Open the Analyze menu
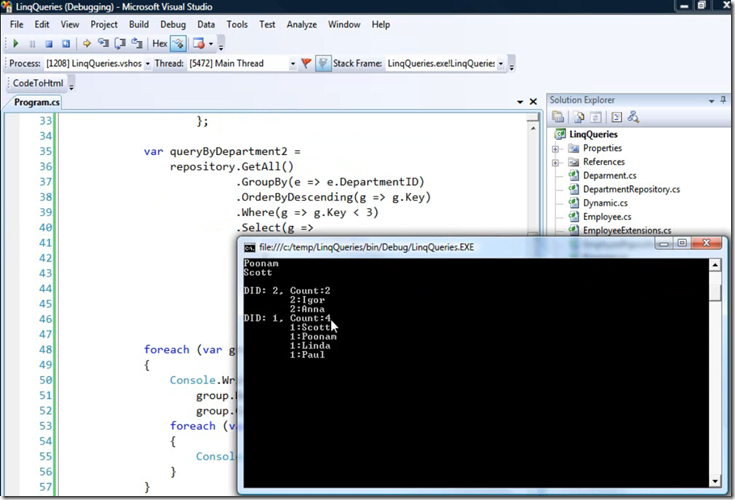The width and height of the screenshot is (735, 500). [302, 24]
